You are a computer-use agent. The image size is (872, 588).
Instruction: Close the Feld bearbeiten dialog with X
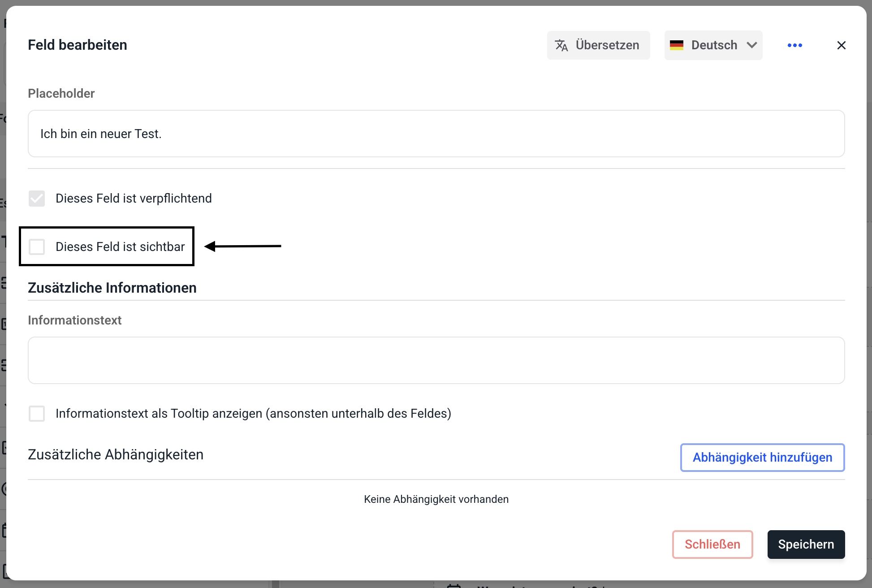coord(841,45)
